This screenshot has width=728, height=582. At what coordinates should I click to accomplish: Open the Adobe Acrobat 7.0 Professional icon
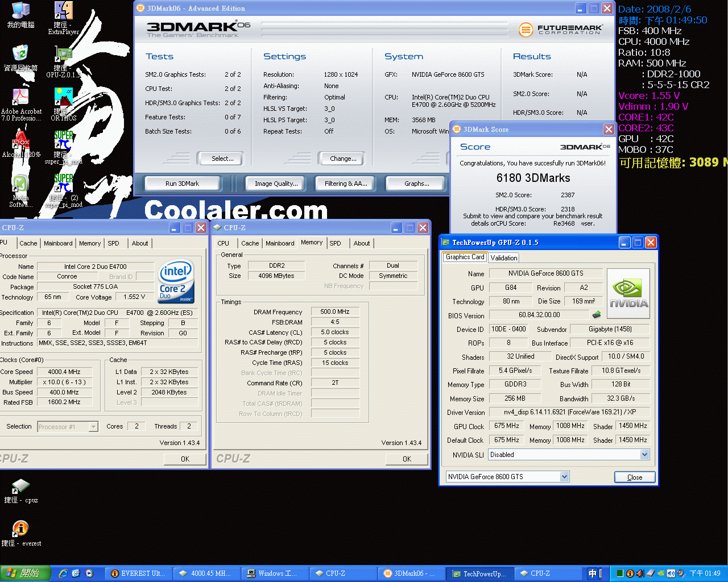click(20, 97)
